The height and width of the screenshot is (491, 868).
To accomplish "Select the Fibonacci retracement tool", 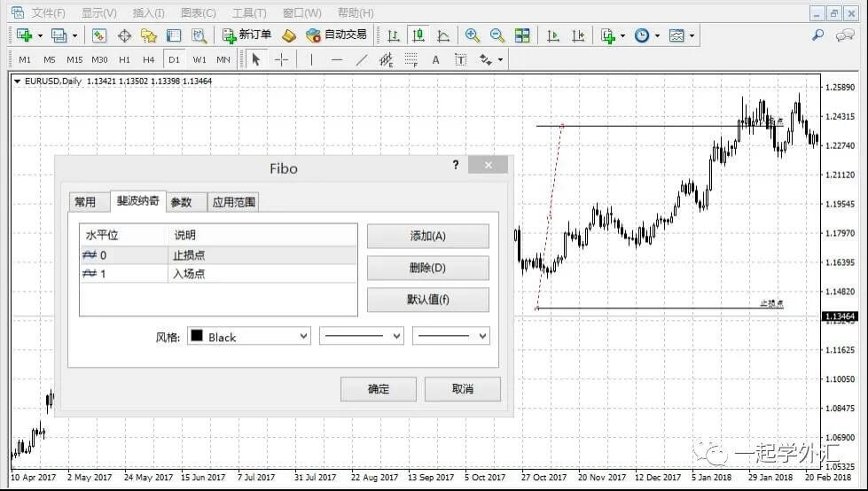I will 411,59.
